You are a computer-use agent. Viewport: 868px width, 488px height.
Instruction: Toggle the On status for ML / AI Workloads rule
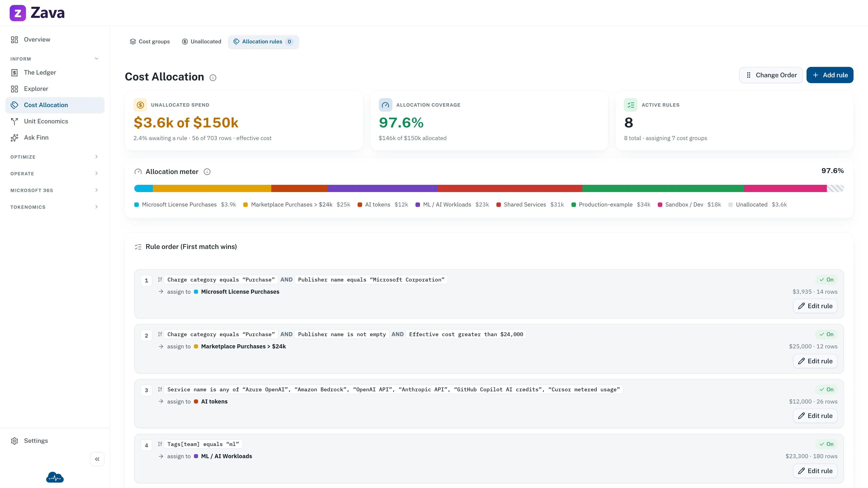pos(826,444)
